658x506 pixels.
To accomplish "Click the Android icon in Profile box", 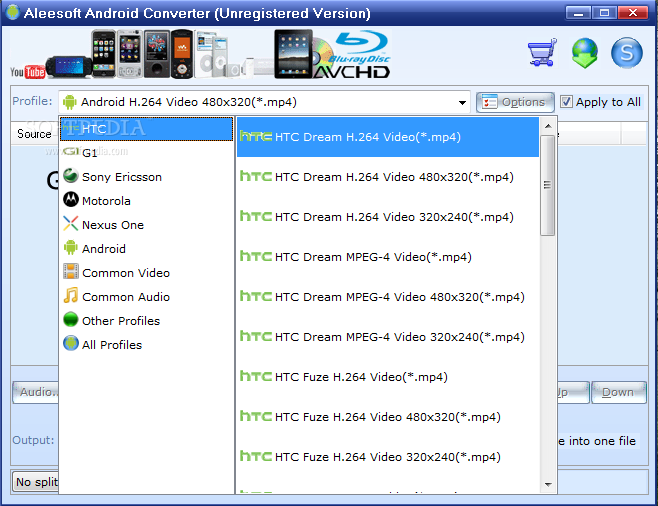I will click(69, 102).
